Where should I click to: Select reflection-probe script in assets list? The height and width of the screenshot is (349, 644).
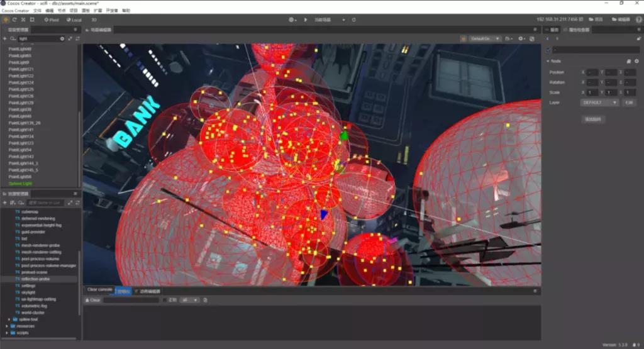pyautogui.click(x=35, y=279)
